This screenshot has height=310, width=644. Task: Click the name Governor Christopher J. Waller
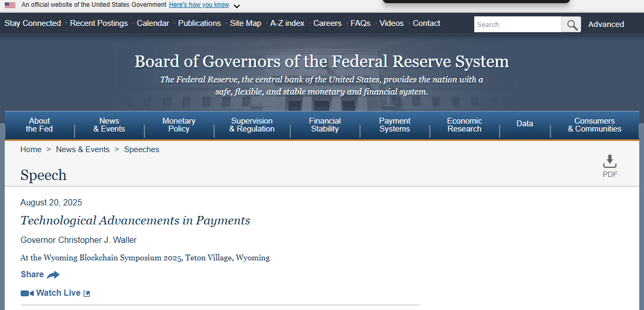78,240
